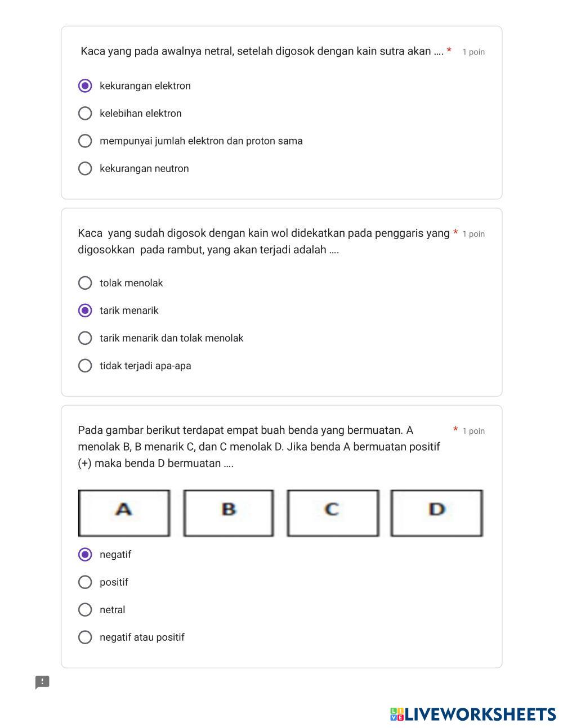Click box C in the diagram
Screen dimensions: 563x728
333,513
